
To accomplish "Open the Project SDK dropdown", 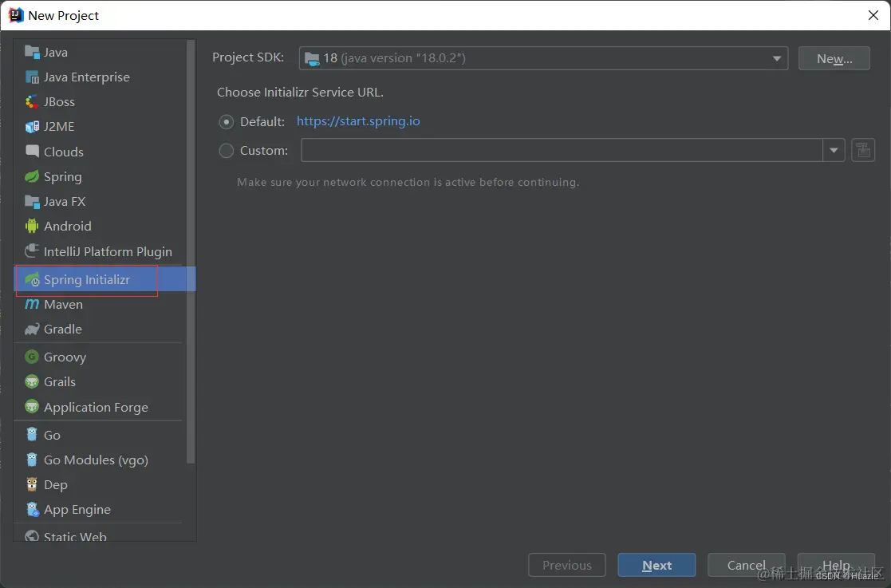I will point(543,58).
